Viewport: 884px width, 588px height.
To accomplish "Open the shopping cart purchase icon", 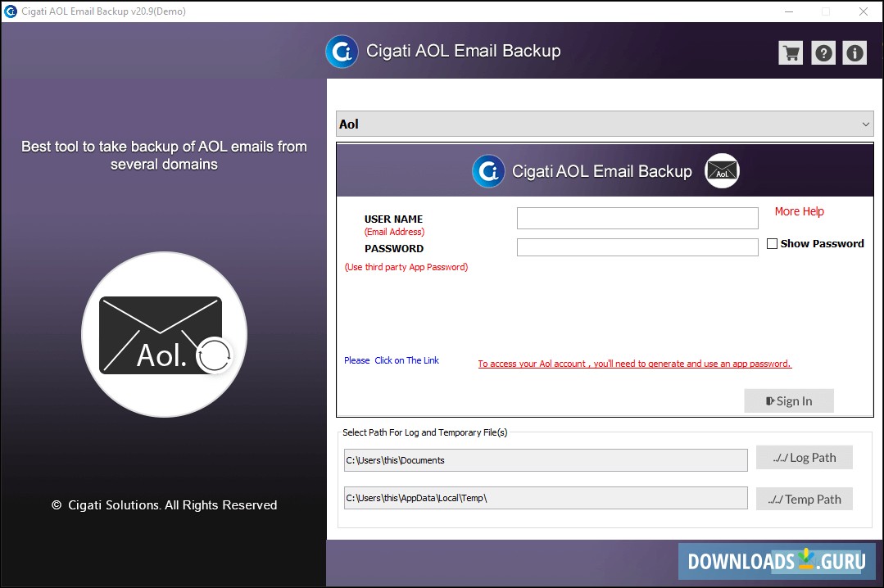I will pyautogui.click(x=791, y=53).
